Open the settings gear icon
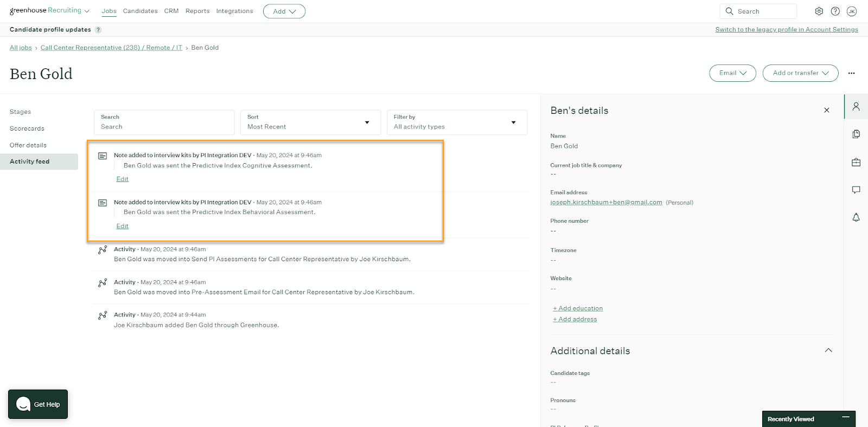Image resolution: width=868 pixels, height=427 pixels. point(819,11)
